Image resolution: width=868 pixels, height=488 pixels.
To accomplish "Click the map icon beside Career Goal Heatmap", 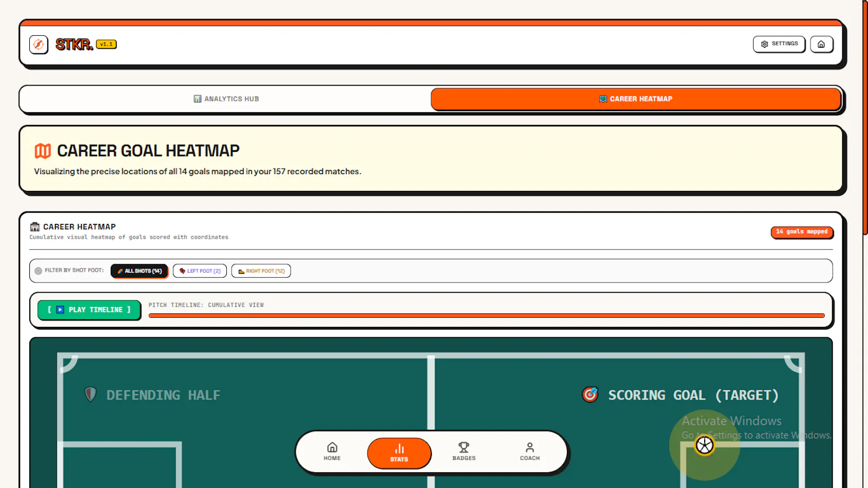I will [43, 151].
